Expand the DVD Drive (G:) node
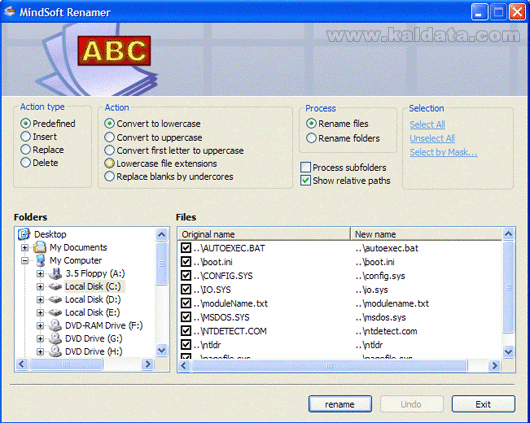This screenshot has height=423, width=530. tap(40, 339)
